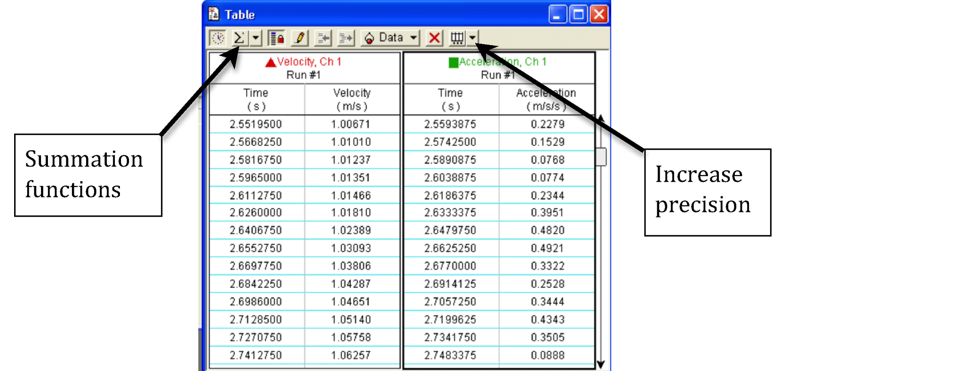Viewport: 980px width, 371px height.
Task: Click the green square Acceleration swatch
Action: pos(454,63)
